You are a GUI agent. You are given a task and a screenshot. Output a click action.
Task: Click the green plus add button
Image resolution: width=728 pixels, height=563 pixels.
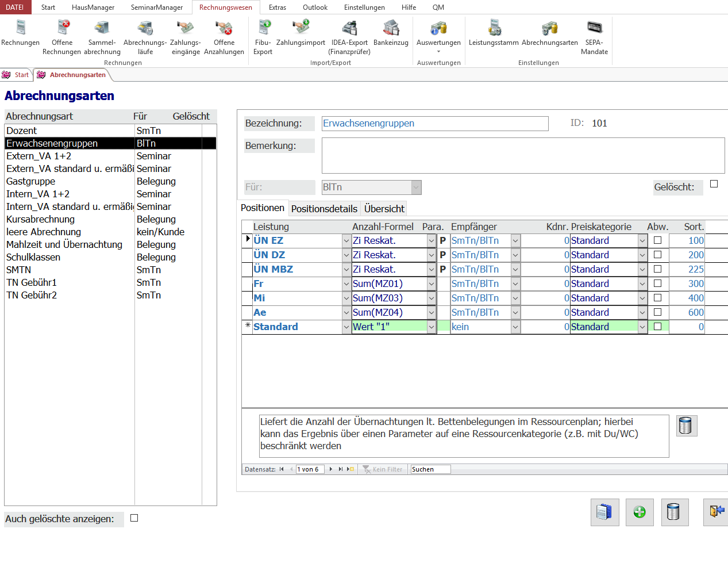640,512
